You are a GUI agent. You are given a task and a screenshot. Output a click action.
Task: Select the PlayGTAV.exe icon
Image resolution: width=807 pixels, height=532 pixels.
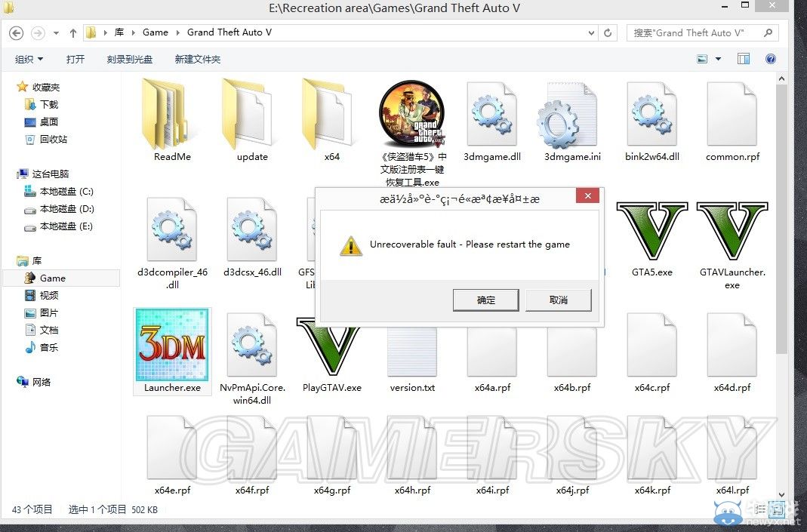[x=331, y=346]
